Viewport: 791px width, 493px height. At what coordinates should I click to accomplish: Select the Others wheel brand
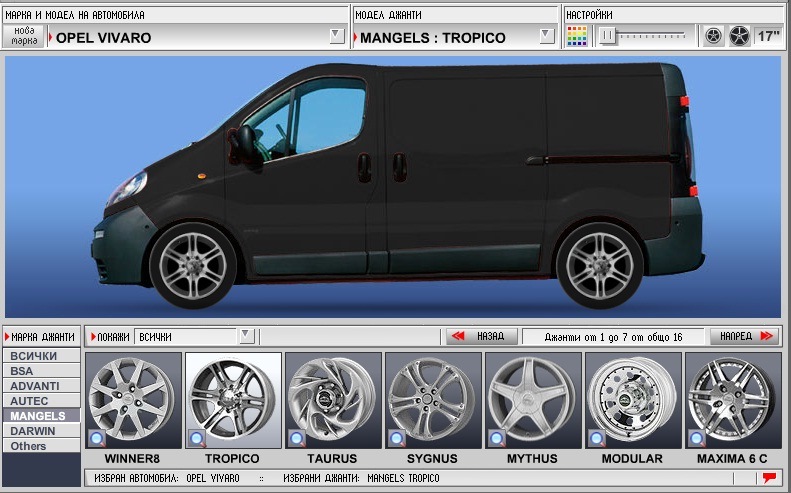coord(41,446)
